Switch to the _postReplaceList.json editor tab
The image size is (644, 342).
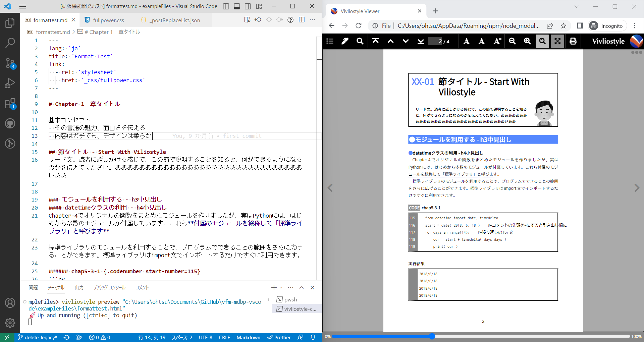click(x=174, y=20)
